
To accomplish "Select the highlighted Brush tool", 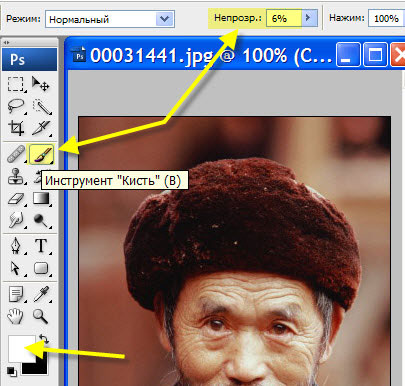I will tap(42, 154).
